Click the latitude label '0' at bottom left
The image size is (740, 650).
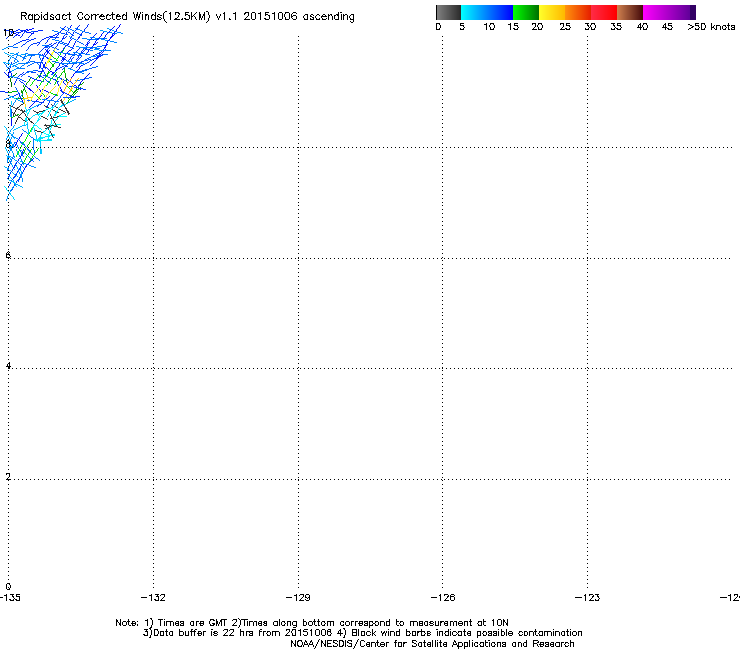point(8,587)
